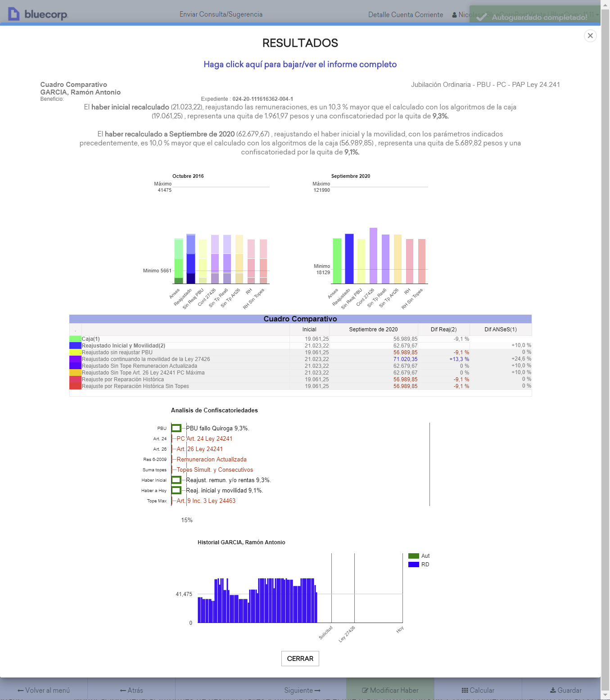Click the Dif ANSeS(1) column header

(501, 330)
